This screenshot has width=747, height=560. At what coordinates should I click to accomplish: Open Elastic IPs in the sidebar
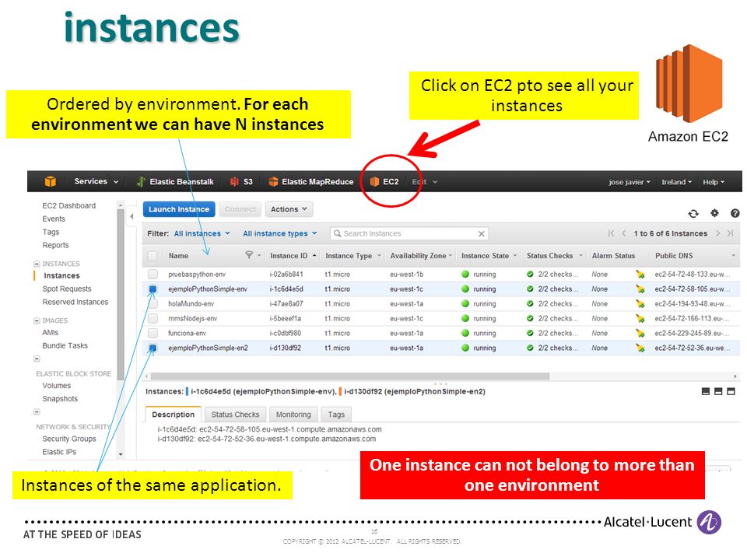59,452
